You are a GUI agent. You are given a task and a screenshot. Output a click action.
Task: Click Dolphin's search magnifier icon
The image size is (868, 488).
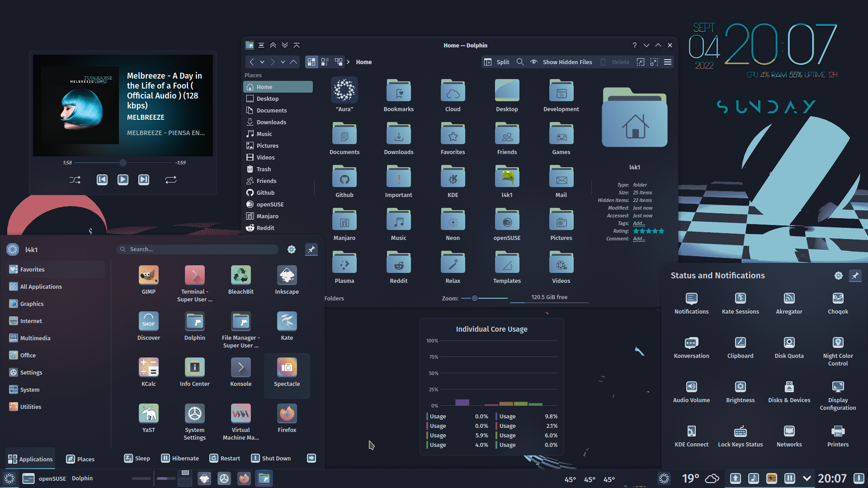point(520,62)
